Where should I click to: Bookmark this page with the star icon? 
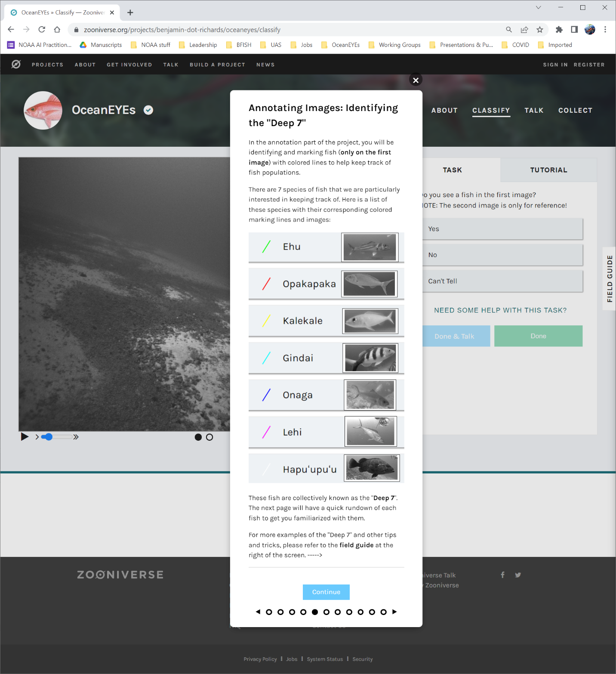(539, 30)
